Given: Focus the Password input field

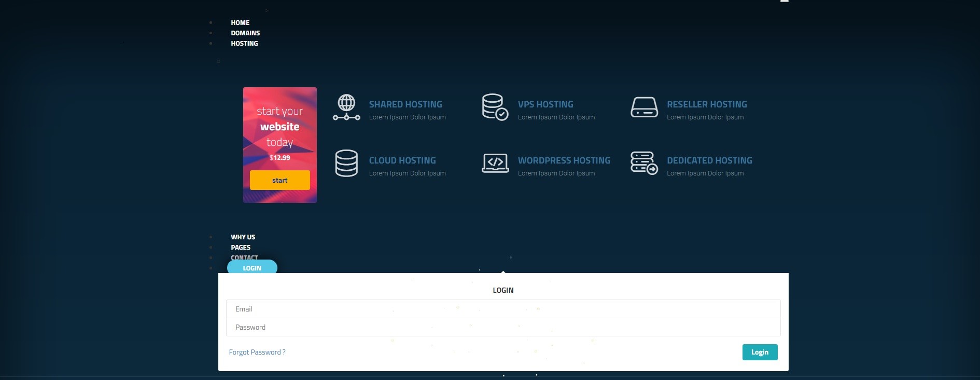Looking at the screenshot, I should pyautogui.click(x=503, y=327).
